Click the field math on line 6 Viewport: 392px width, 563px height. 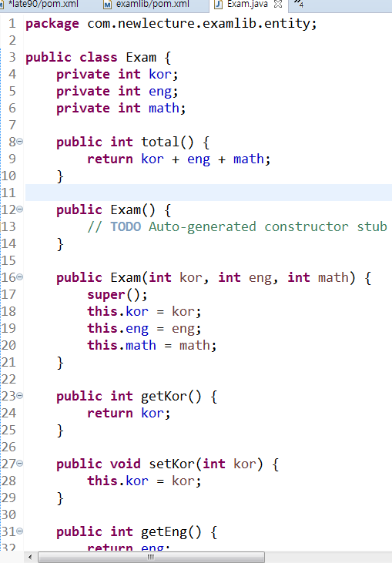164,108
